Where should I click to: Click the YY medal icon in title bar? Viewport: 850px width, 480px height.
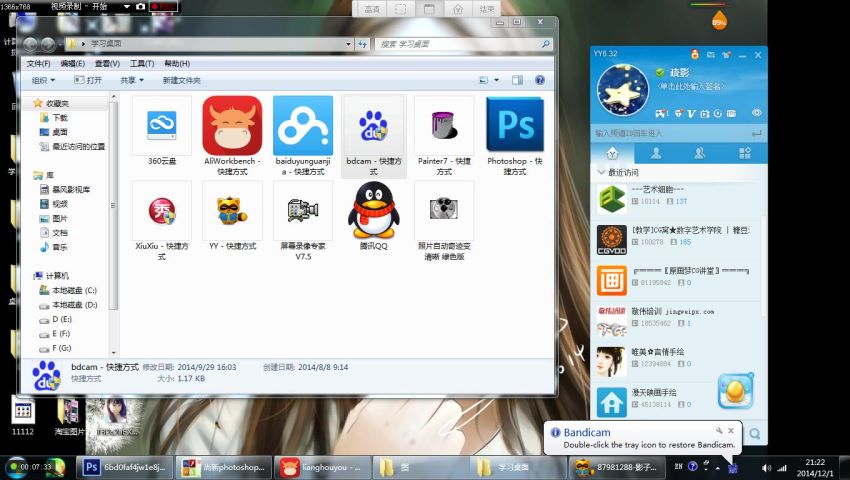694,54
